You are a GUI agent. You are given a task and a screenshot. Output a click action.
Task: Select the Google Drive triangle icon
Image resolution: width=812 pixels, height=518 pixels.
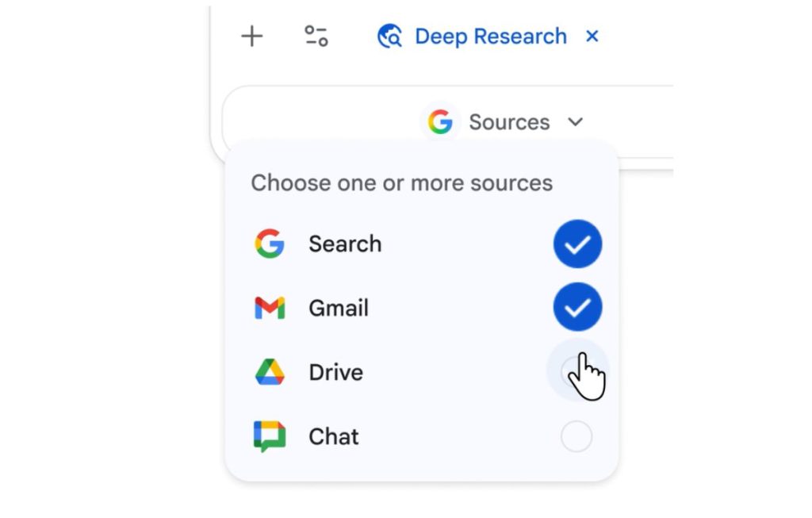(x=270, y=371)
